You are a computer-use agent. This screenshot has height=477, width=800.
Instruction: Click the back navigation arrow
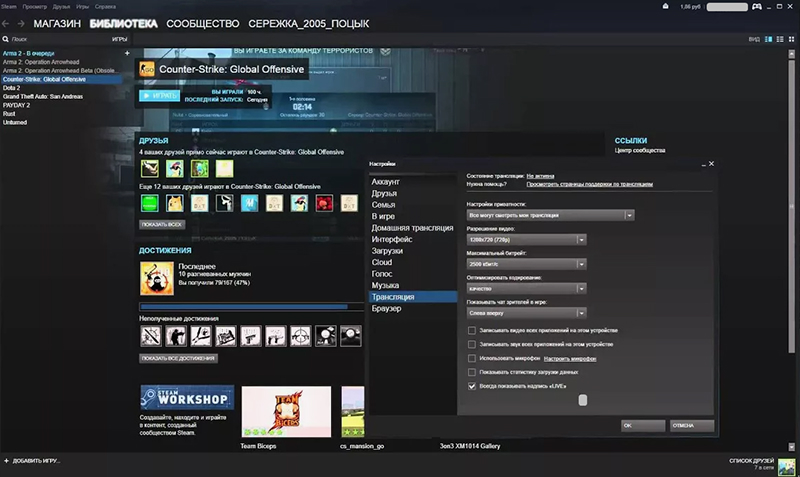pos(6,23)
